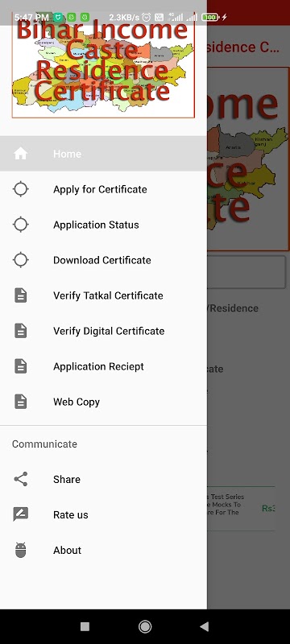Select Download Certificate from drawer

[103, 260]
